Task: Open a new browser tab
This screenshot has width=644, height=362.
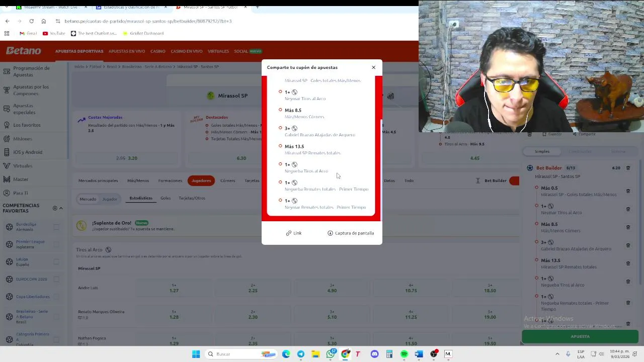Action: (257, 7)
